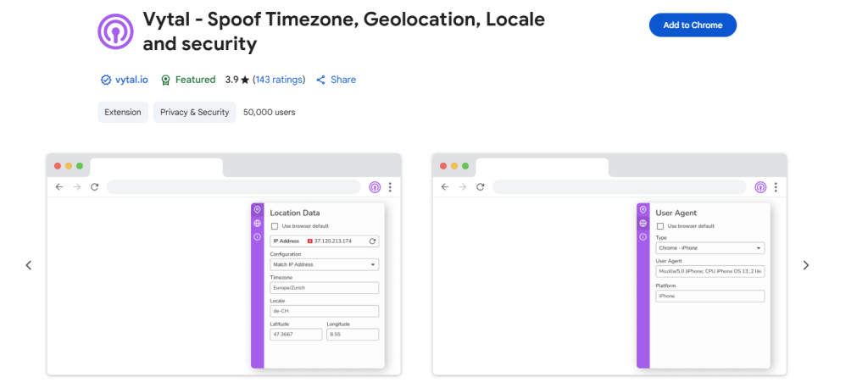Click back arrow in User Agent screenshot

click(444, 187)
